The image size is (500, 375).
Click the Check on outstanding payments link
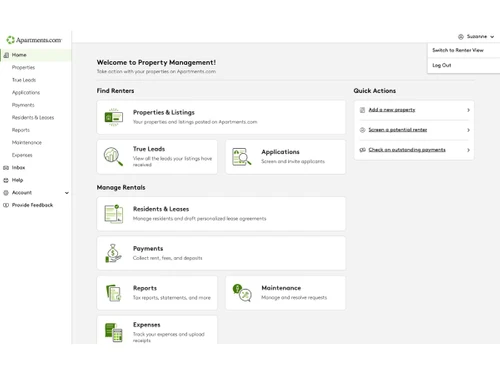[x=407, y=150]
